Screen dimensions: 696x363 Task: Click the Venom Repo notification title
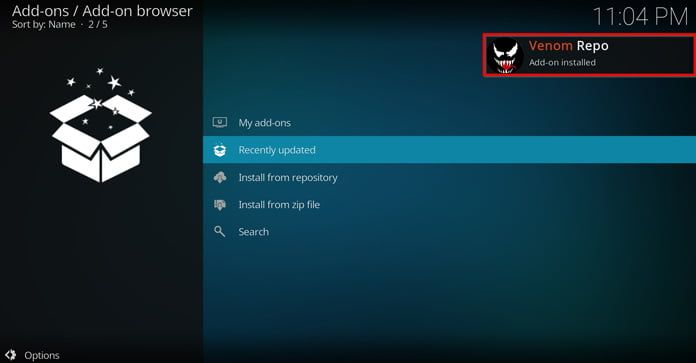pyautogui.click(x=568, y=46)
